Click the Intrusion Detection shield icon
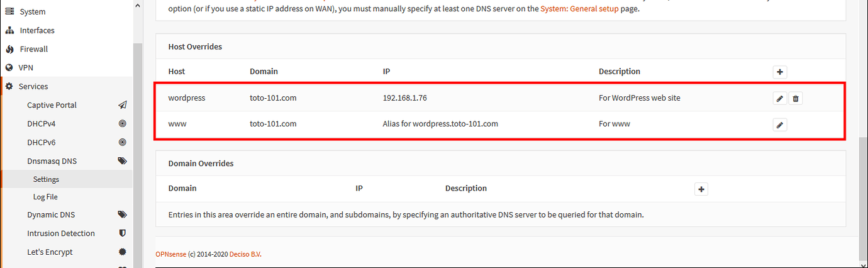Screen dimensions: 868x268 click(x=122, y=233)
